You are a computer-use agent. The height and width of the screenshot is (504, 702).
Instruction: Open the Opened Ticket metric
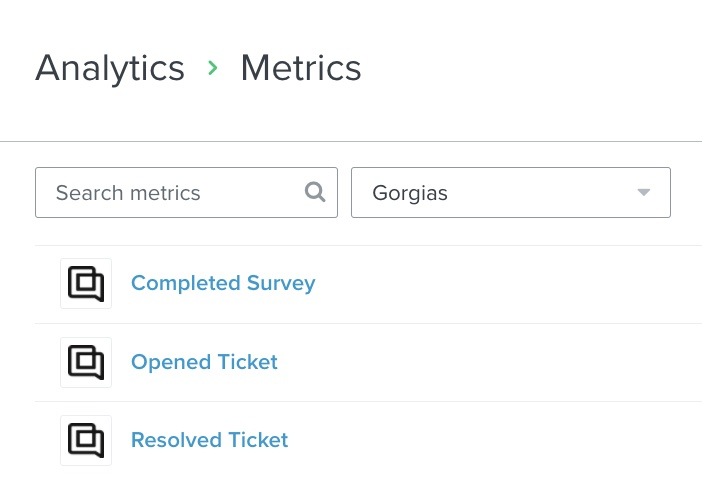coord(204,362)
